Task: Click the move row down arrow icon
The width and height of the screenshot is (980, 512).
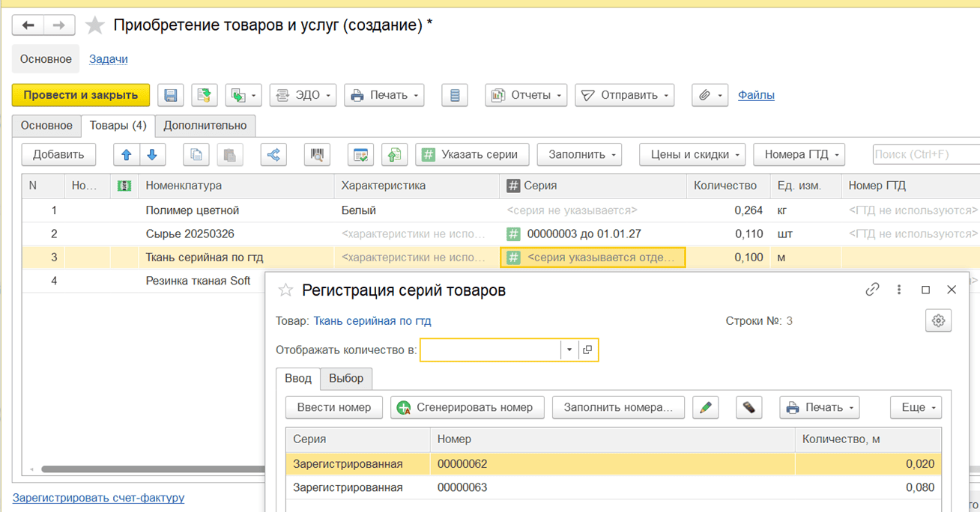Action: click(152, 155)
